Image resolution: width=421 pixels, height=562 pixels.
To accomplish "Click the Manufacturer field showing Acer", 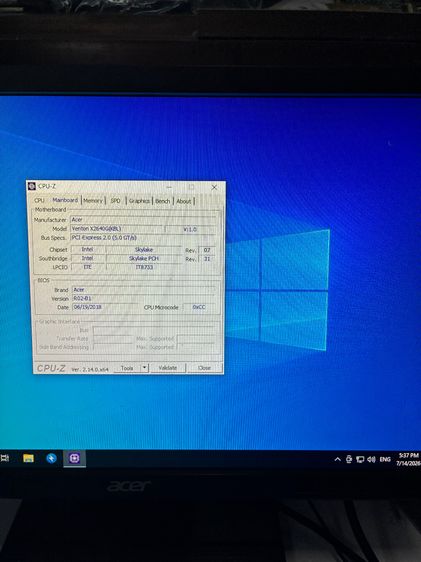I will pyautogui.click(x=143, y=219).
